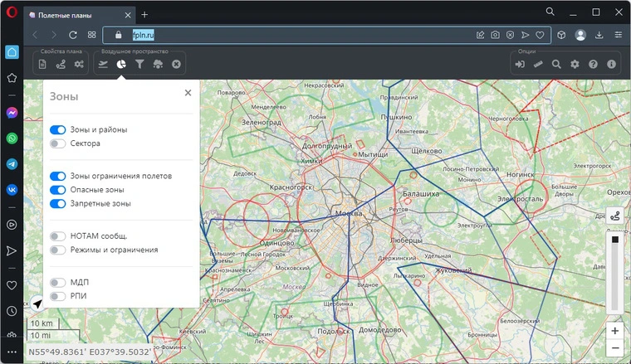Viewport: 631px width, 364px height.
Task: Close the Зоны panel
Action: coord(188,93)
